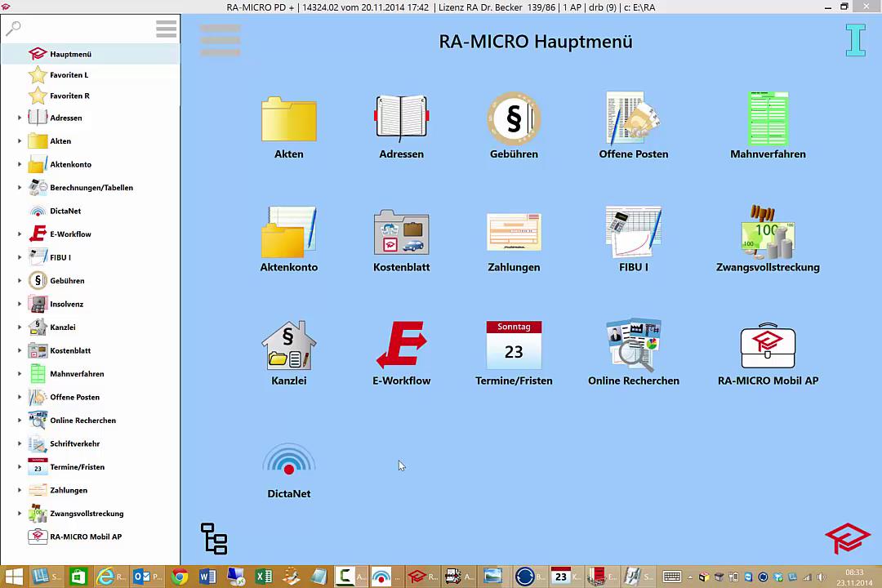
Task: Open the Termine/Fristen calendar module
Action: tap(514, 353)
